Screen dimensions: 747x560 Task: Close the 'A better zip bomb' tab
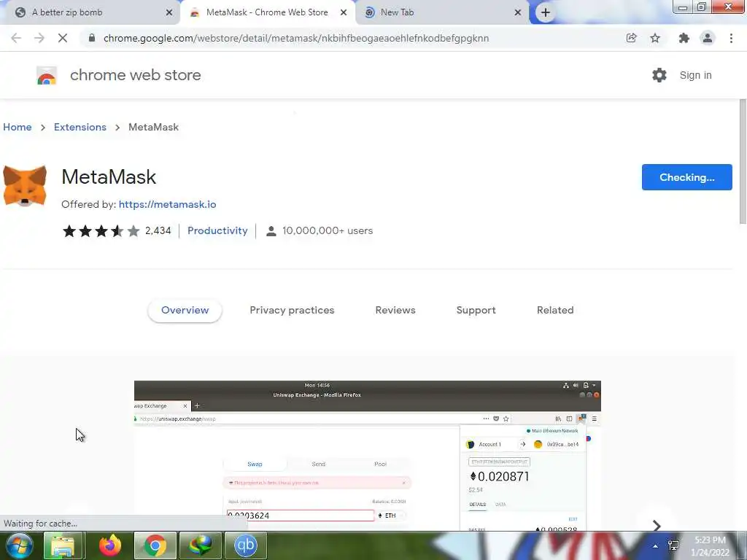169,12
